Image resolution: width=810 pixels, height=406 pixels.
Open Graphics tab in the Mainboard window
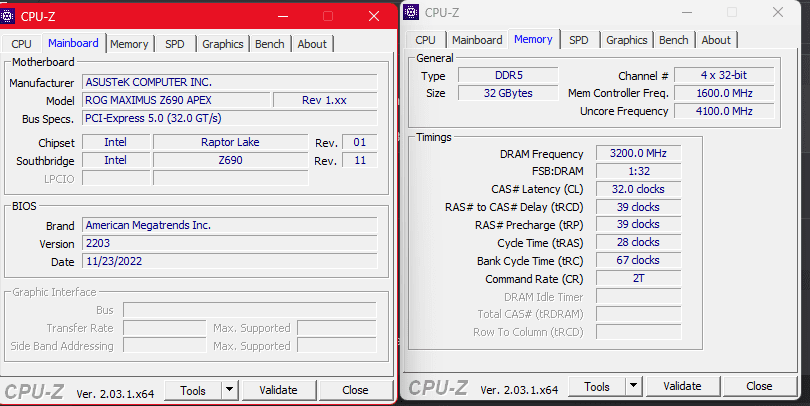223,44
